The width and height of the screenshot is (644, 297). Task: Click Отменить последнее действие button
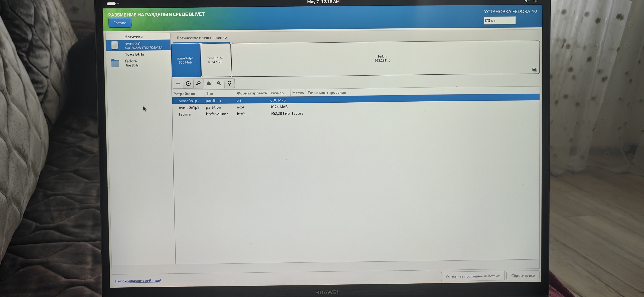click(x=473, y=276)
